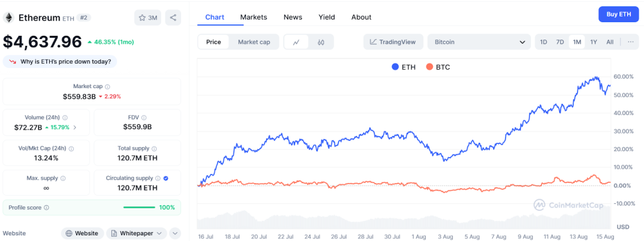Switch to the Markets tab

click(x=253, y=17)
